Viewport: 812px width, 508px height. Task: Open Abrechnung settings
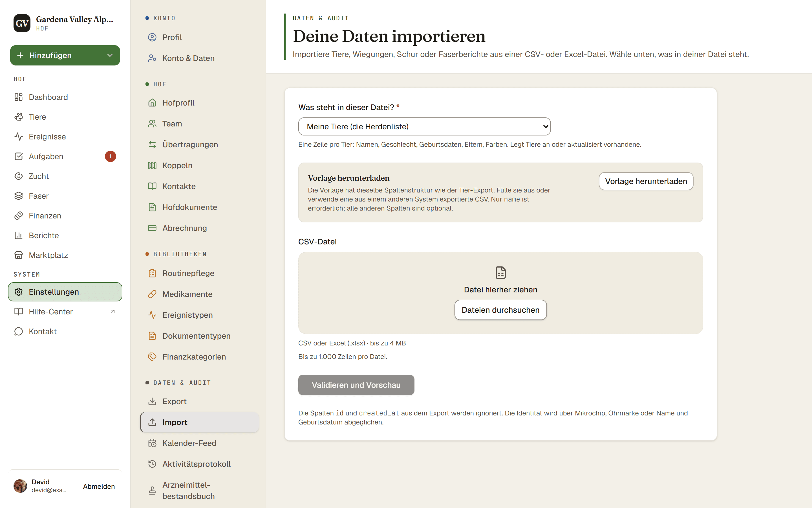pyautogui.click(x=199, y=228)
